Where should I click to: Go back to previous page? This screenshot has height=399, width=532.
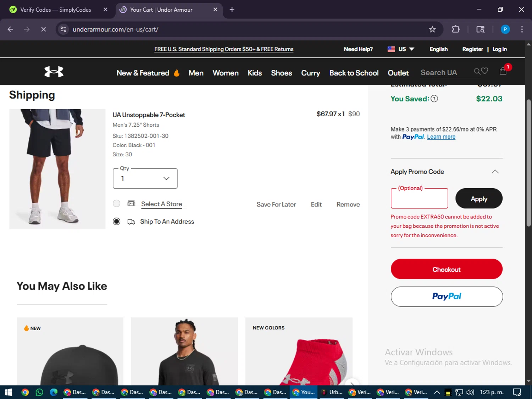pyautogui.click(x=10, y=29)
